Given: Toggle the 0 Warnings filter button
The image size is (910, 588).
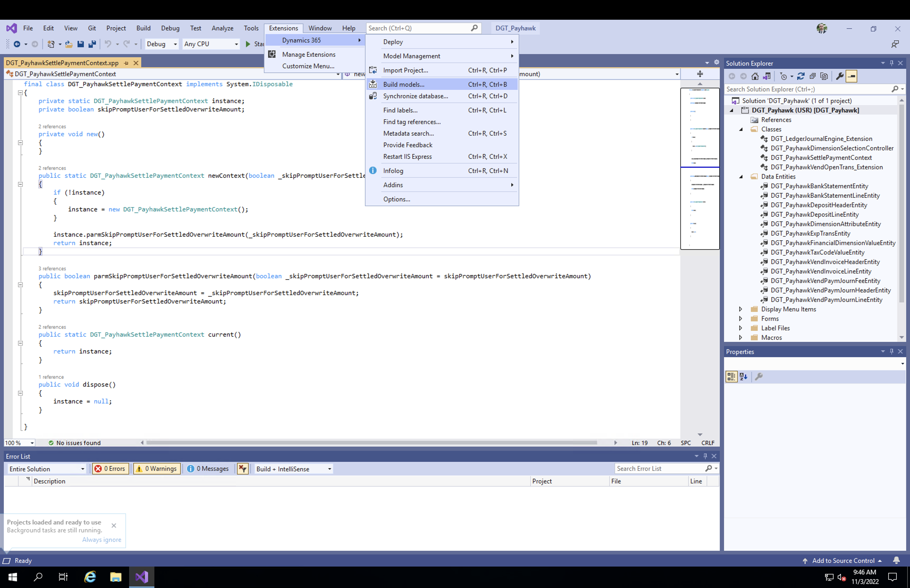Looking at the screenshot, I should 157,469.
